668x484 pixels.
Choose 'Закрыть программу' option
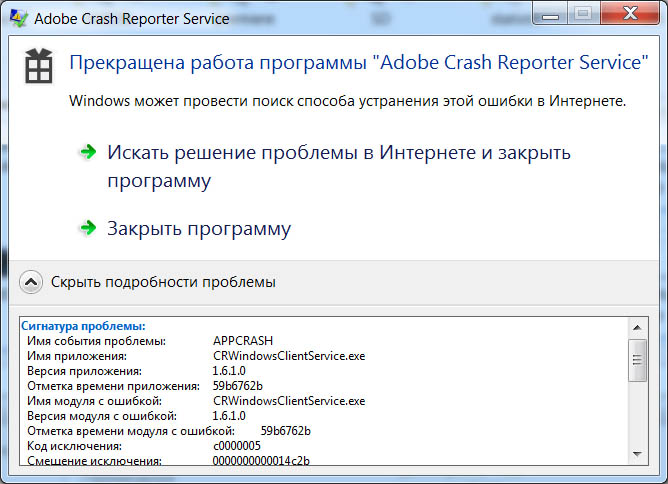(199, 228)
